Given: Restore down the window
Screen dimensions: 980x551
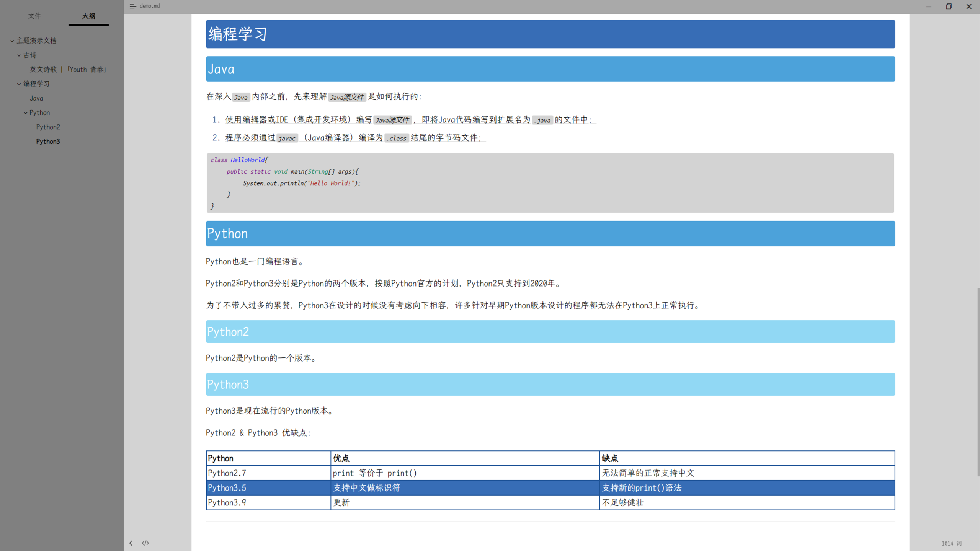Looking at the screenshot, I should pyautogui.click(x=949, y=7).
